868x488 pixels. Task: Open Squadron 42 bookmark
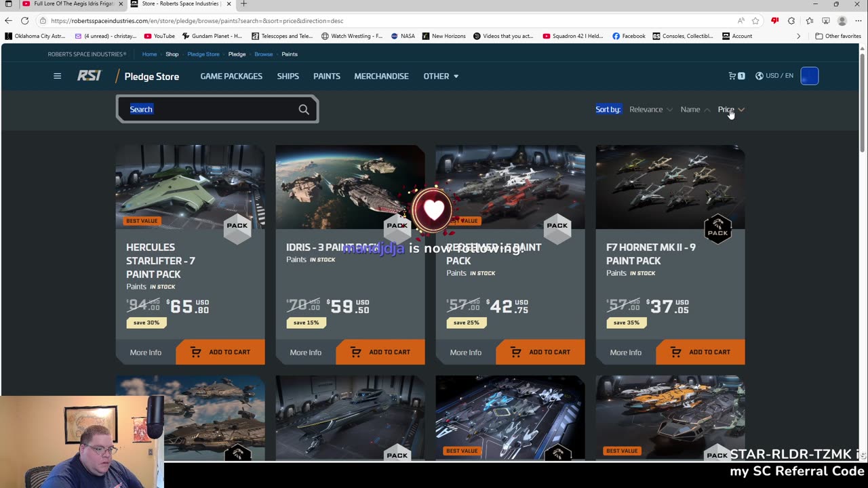(x=573, y=36)
